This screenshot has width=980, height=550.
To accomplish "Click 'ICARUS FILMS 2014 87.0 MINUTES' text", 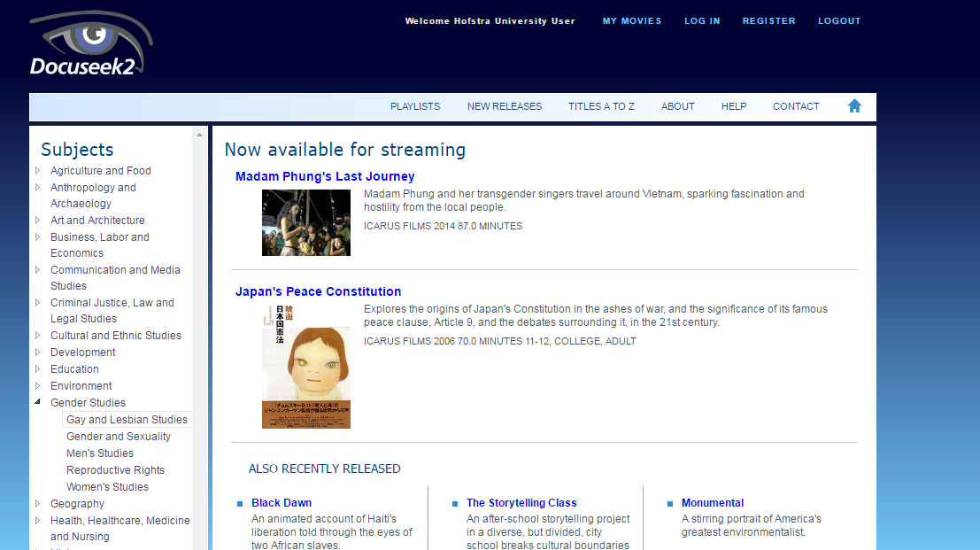I will point(444,226).
